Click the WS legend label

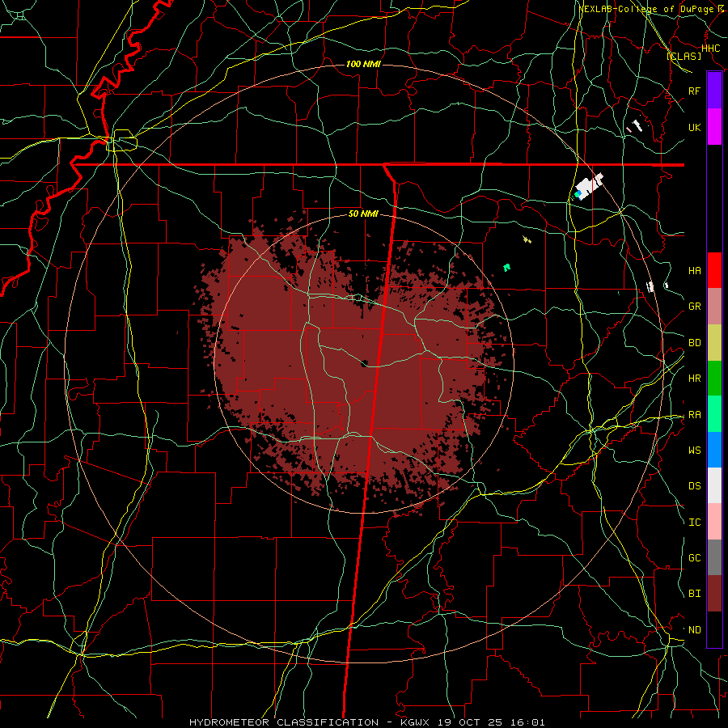(x=694, y=450)
